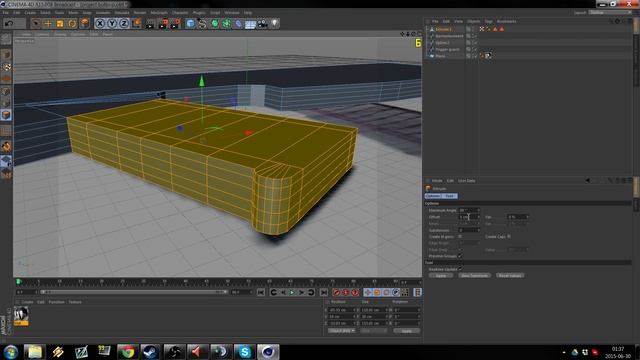Select material thumbnail in Material Manager
This screenshot has width=640, height=360.
tap(21, 316)
